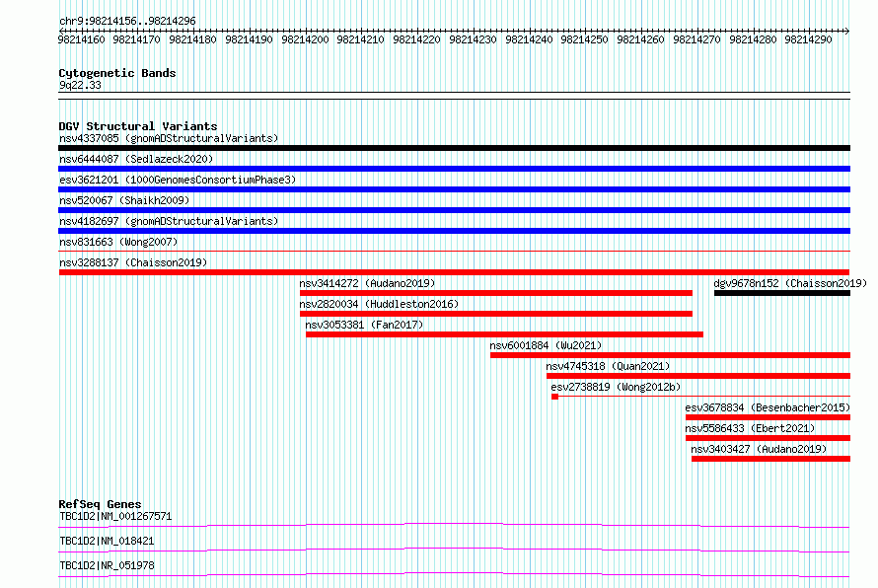
Task: Select the black nsv4337085 variant bar
Action: point(454,148)
